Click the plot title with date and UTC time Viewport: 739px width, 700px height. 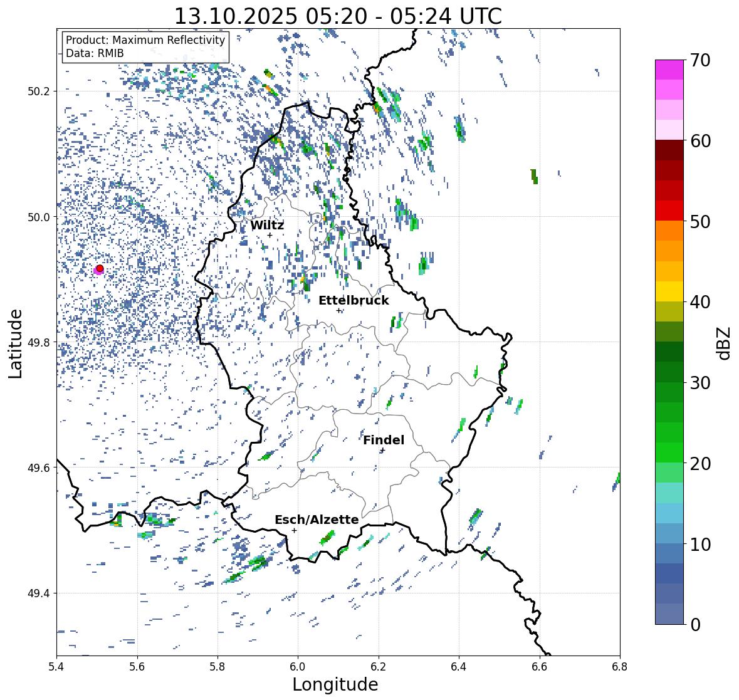click(x=338, y=16)
